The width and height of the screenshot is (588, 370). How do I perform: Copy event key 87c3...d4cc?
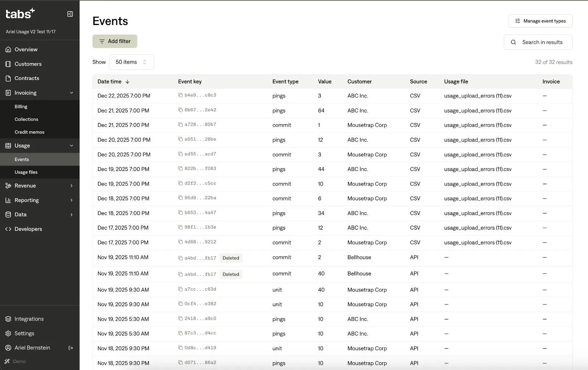pos(180,333)
